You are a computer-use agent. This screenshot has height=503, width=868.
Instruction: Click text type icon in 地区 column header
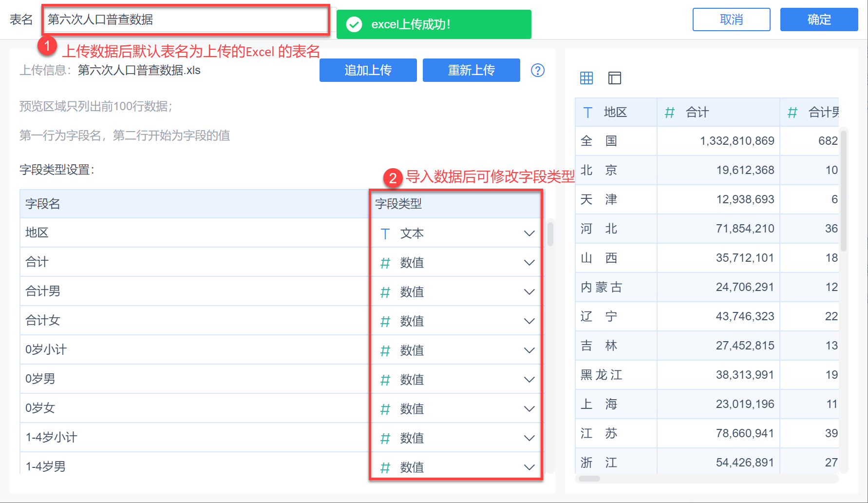[x=588, y=113]
